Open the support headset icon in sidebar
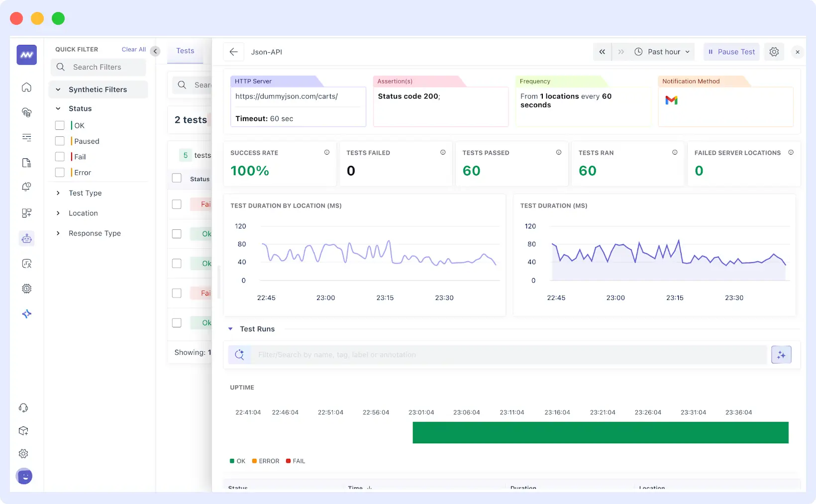This screenshot has height=504, width=816. 23,407
